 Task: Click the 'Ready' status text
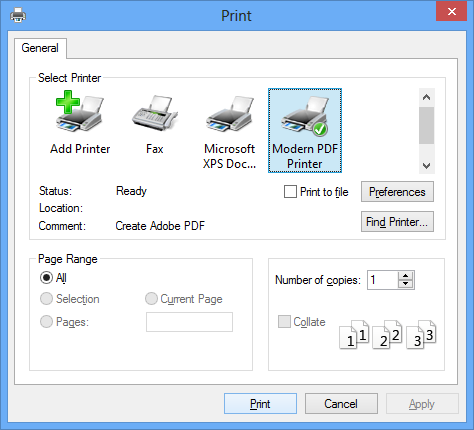pos(131,191)
